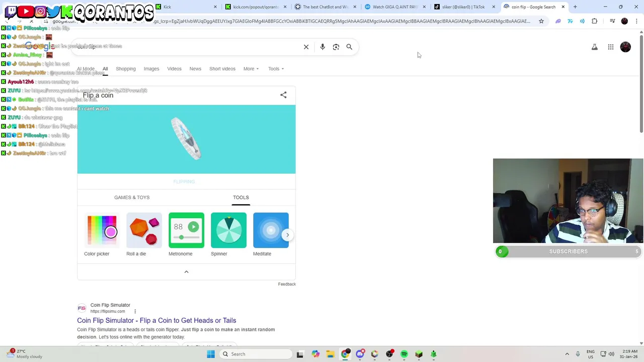The image size is (644, 362).
Task: Open Spotify from the taskbar
Action: pos(404,354)
